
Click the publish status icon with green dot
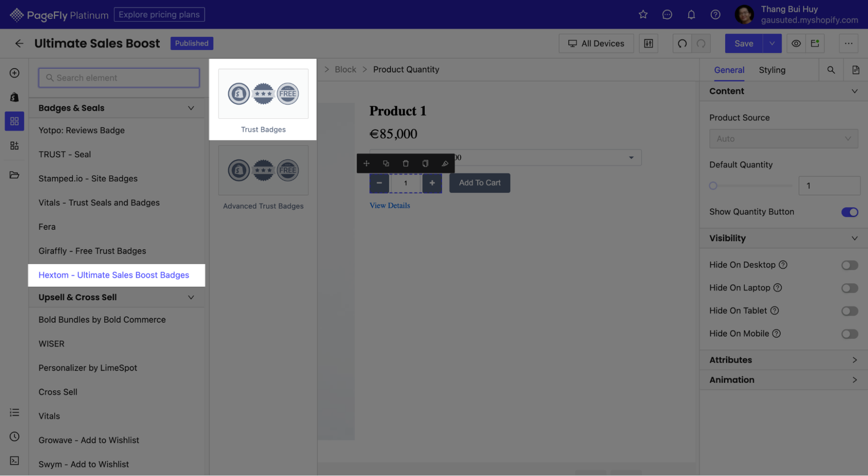click(x=815, y=43)
